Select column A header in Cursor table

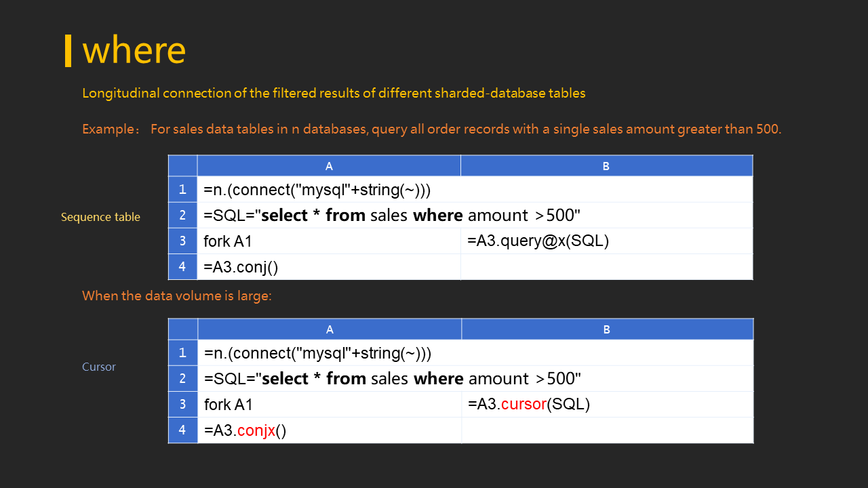pos(330,329)
